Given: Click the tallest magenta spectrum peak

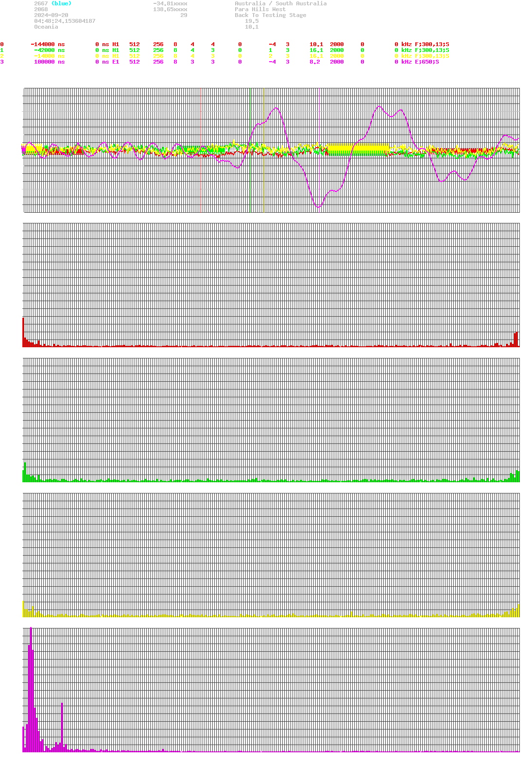Looking at the screenshot, I should click(31, 690).
